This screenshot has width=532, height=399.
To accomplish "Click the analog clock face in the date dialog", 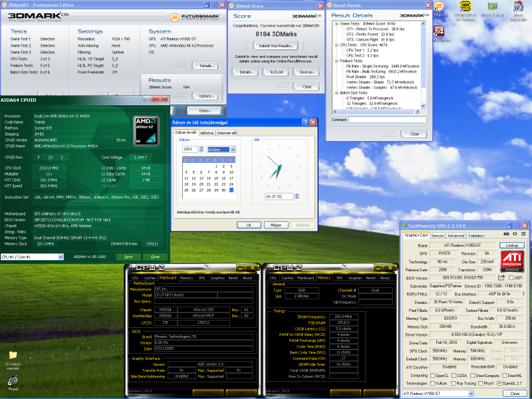I will [279, 167].
